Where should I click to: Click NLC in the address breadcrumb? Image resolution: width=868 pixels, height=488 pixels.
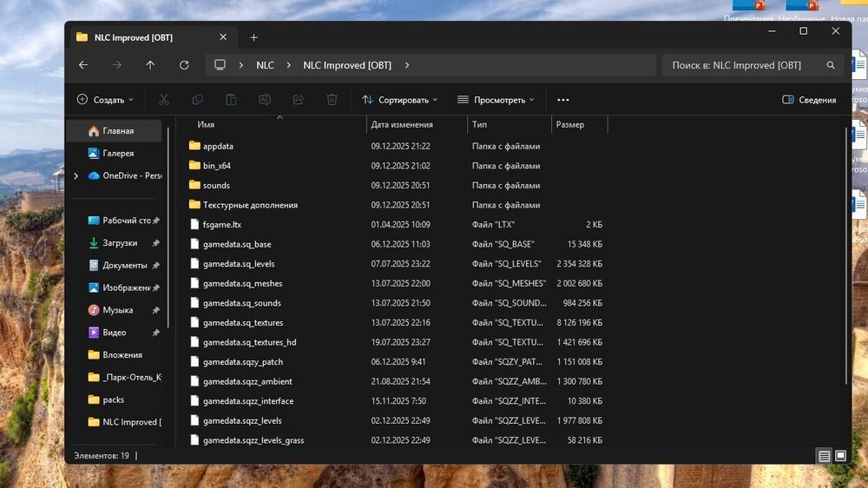pyautogui.click(x=265, y=65)
